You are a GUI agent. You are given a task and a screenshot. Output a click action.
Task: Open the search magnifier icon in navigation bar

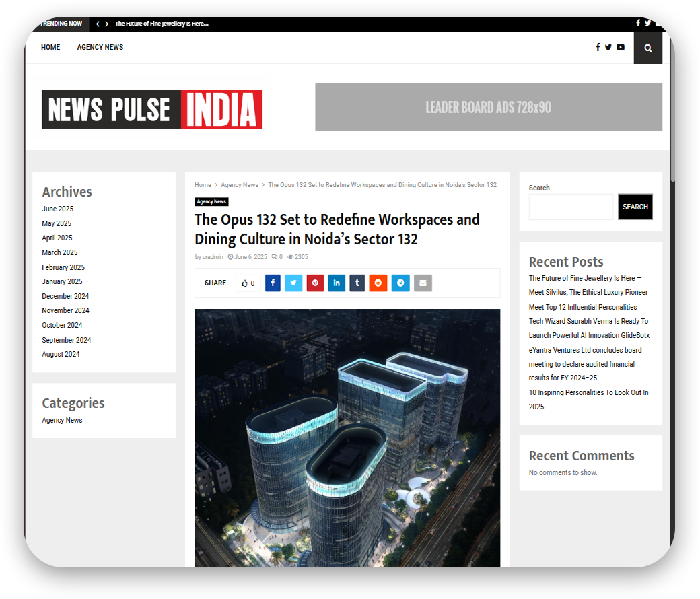pos(647,48)
